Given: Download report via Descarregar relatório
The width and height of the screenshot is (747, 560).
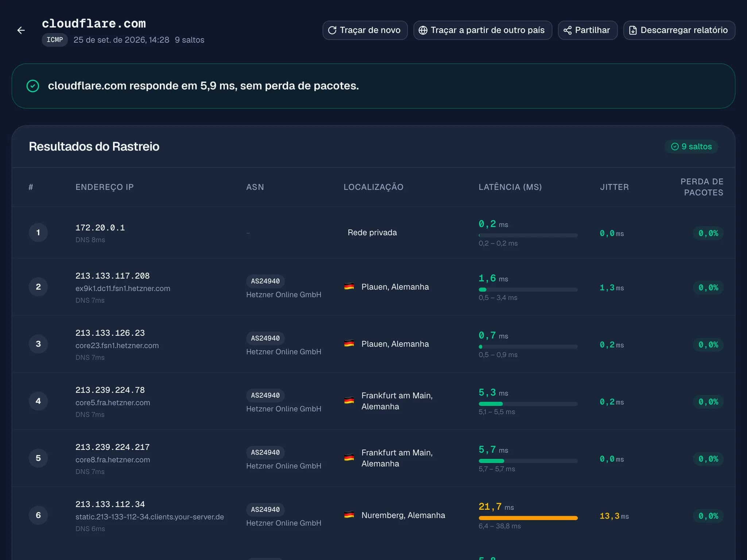Looking at the screenshot, I should 679,30.
